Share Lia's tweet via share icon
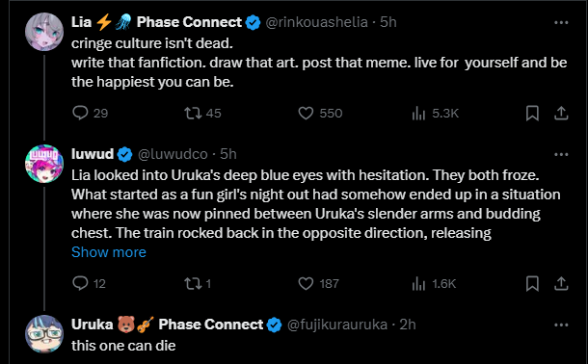This screenshot has width=588, height=364. pos(561,113)
